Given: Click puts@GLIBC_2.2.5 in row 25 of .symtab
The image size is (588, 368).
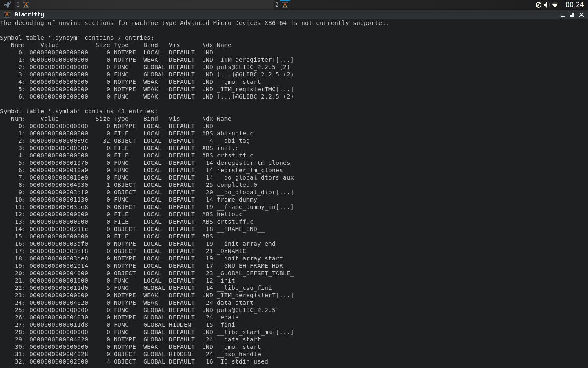Looking at the screenshot, I should [246, 310].
